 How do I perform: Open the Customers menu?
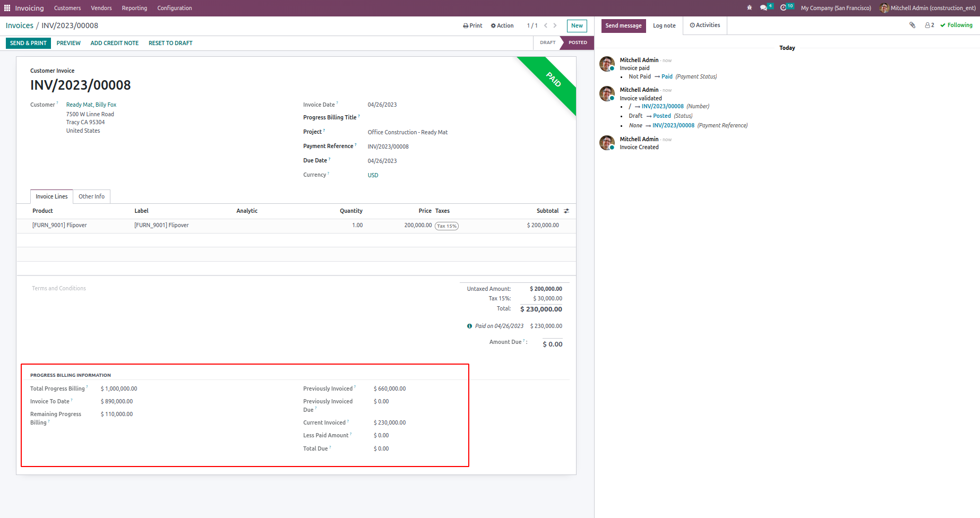[x=67, y=8]
